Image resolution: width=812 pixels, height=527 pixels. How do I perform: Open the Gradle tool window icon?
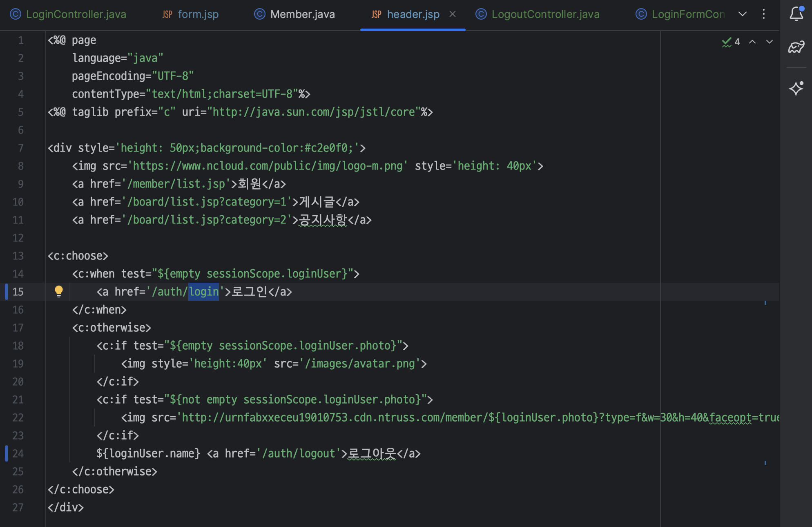(x=796, y=47)
